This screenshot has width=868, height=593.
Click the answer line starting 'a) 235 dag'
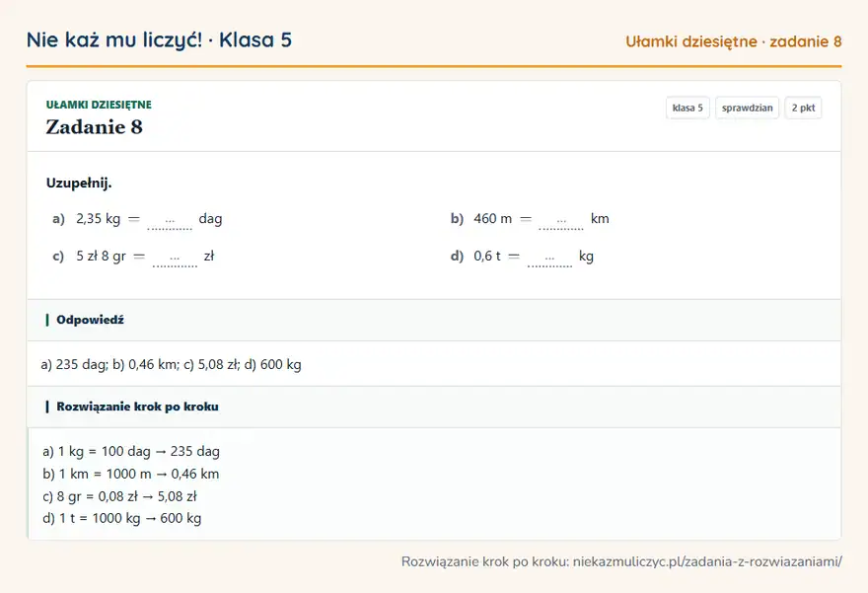point(171,365)
